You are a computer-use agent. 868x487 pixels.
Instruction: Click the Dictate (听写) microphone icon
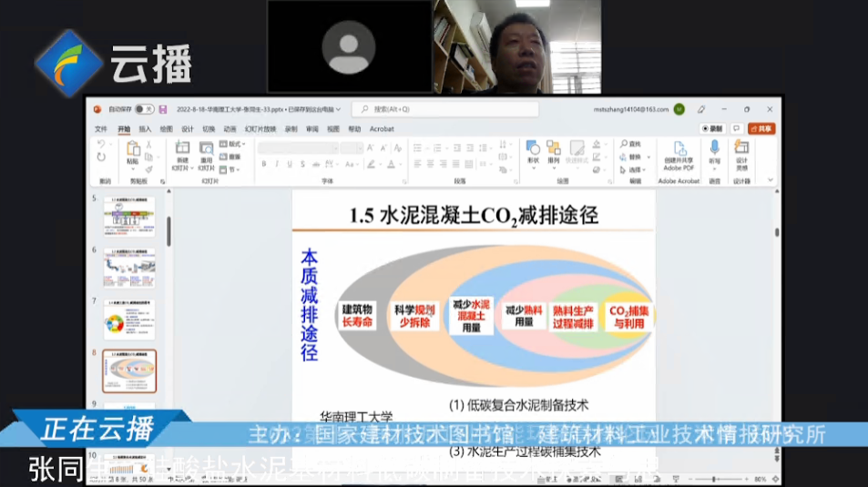click(x=715, y=147)
